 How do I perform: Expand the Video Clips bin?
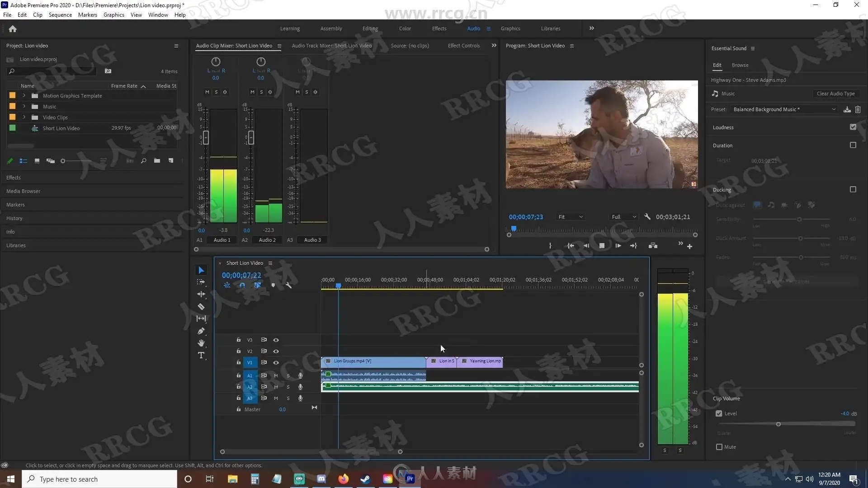[x=24, y=117]
